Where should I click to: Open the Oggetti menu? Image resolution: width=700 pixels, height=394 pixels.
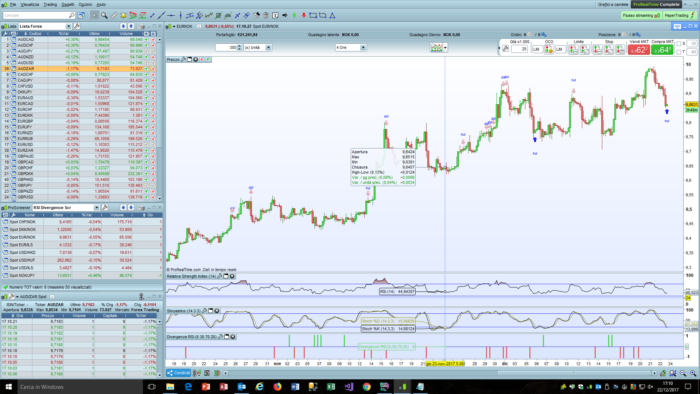68,4
